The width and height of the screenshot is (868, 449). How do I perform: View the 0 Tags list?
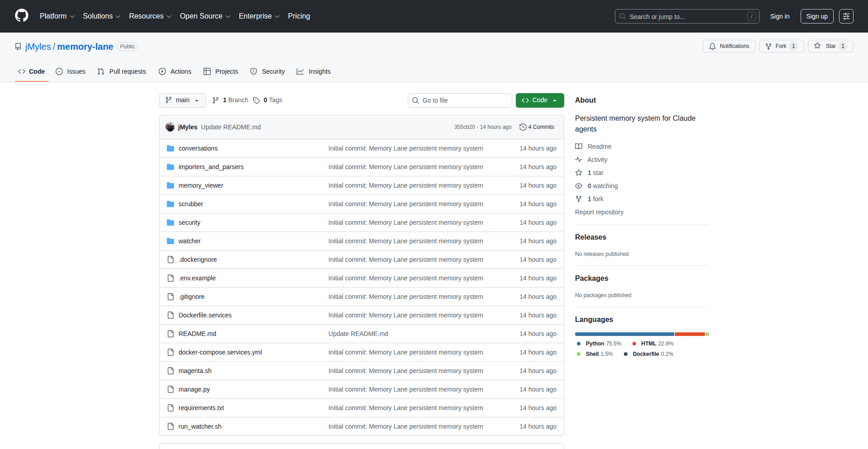tap(268, 100)
